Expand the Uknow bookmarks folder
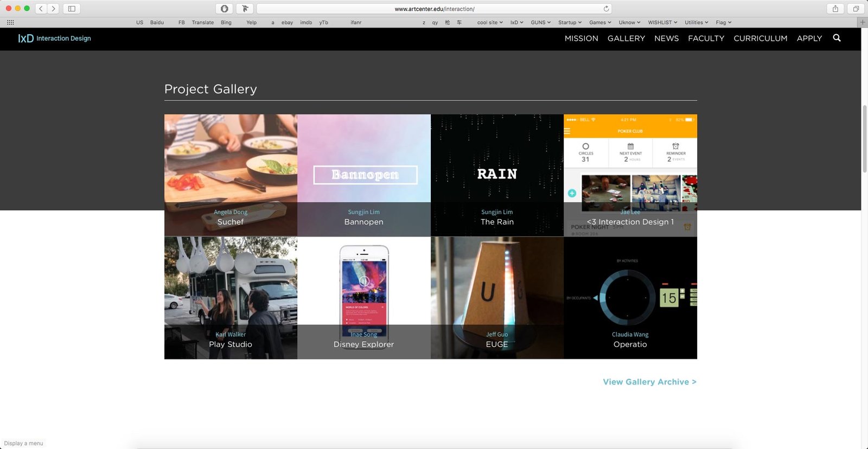This screenshot has height=449, width=868. (x=629, y=22)
